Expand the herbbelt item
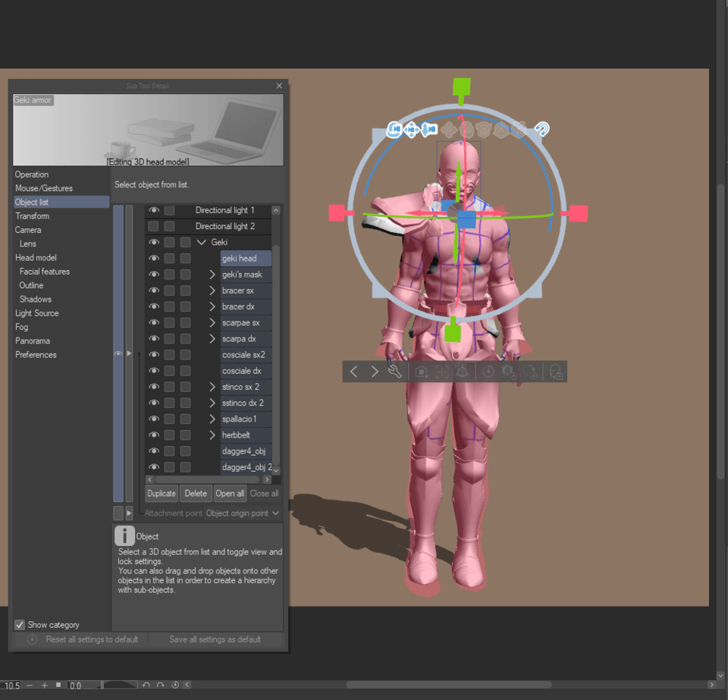The image size is (728, 700). tap(212, 435)
